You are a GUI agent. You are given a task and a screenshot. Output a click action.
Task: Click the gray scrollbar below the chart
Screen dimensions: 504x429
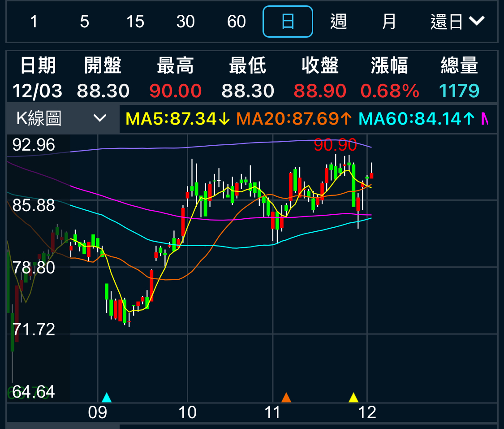(x=63, y=426)
